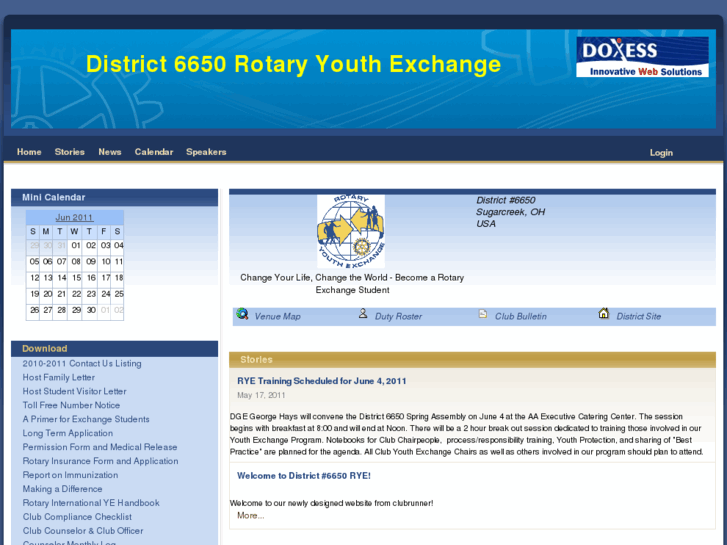The height and width of the screenshot is (545, 727).
Task: Click the Rotary Youth Exchange logo
Action: [351, 232]
